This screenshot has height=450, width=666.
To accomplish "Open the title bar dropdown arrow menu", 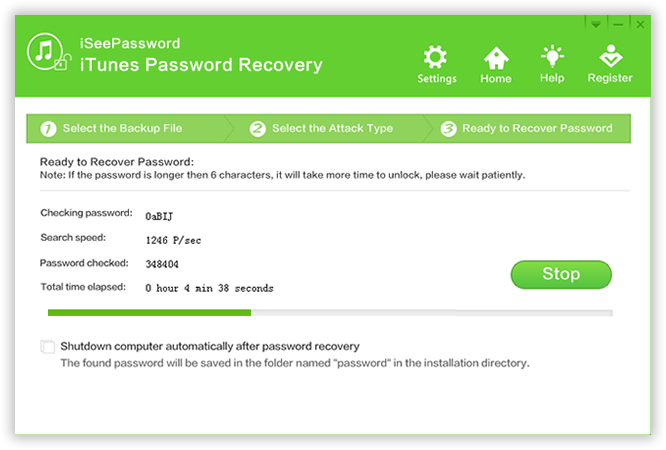I will [597, 23].
